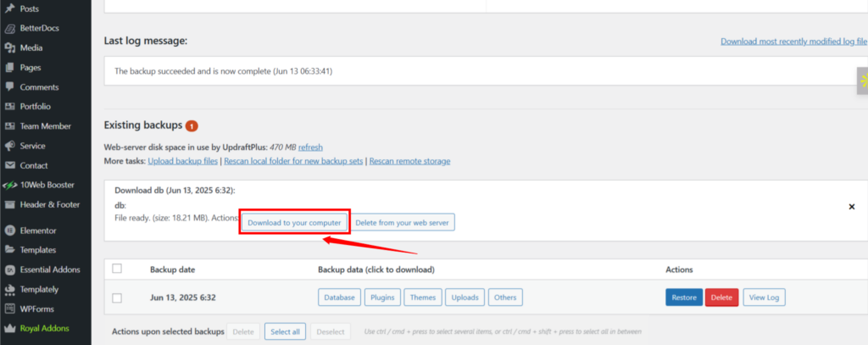Click the Select all button

click(x=285, y=331)
